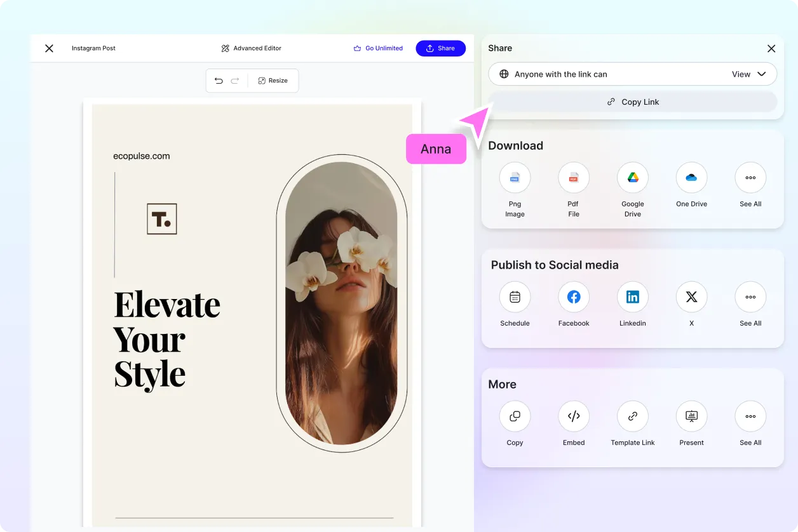This screenshot has height=532, width=798.
Task: Copy the share link
Action: coord(632,102)
